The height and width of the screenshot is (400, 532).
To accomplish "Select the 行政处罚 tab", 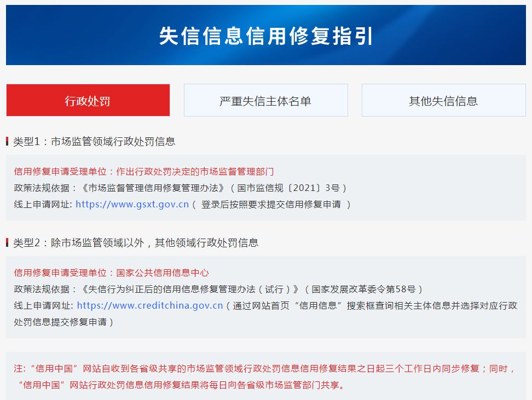I will point(88,101).
